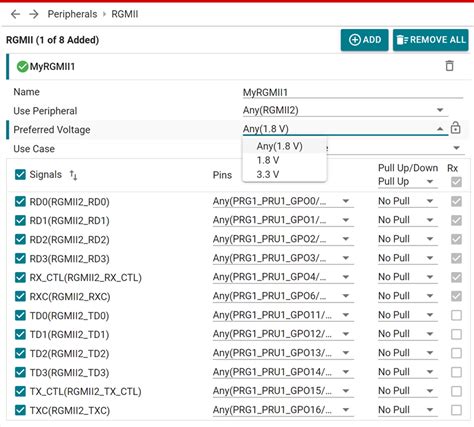Open the No Pull dropdown for the TD3 row
474x427 pixels.
pos(407,372)
